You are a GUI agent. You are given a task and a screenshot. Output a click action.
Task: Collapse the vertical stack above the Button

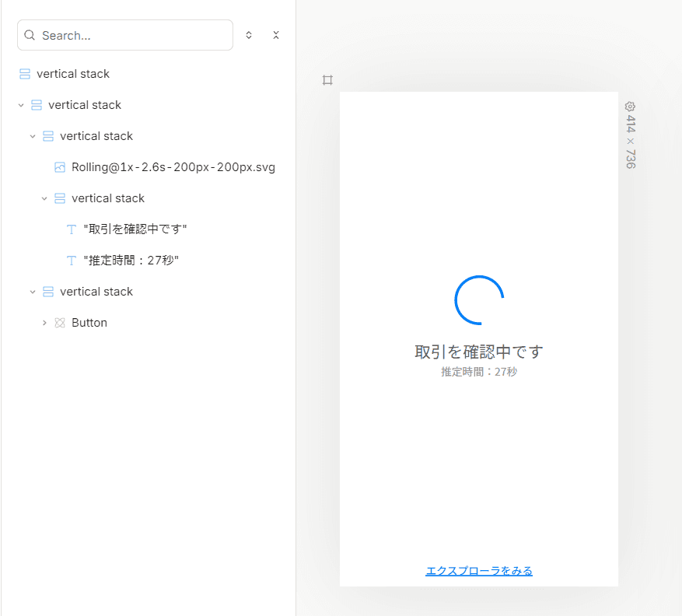coord(33,292)
